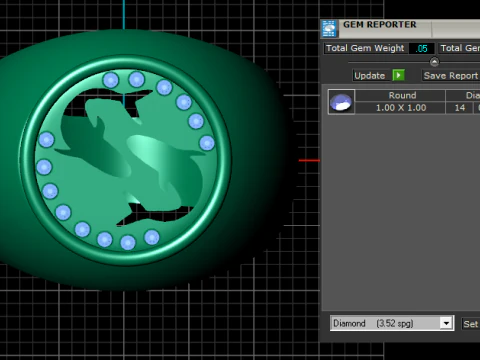The image size is (480, 360).
Task: Click the Set button beside material dropdown
Action: tap(471, 324)
